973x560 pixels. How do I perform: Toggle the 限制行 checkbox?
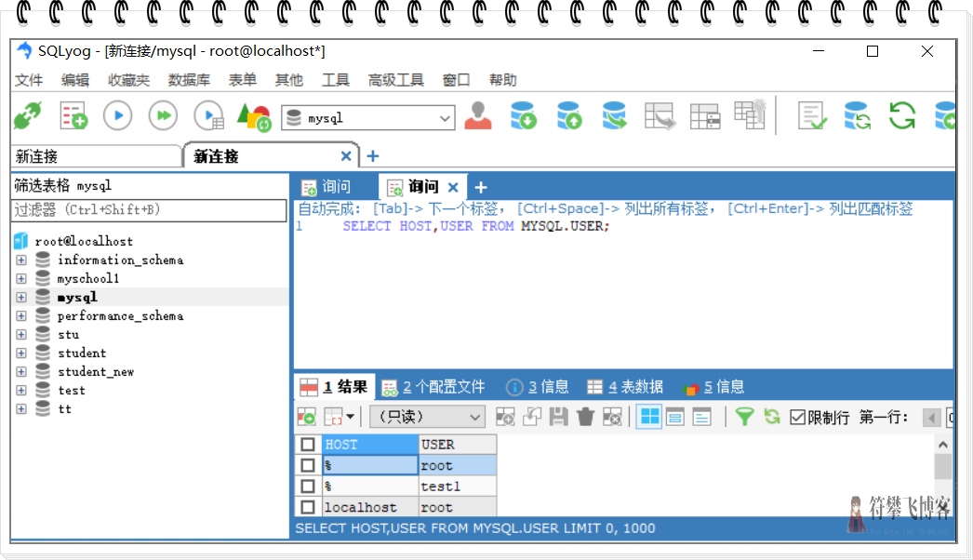[797, 417]
